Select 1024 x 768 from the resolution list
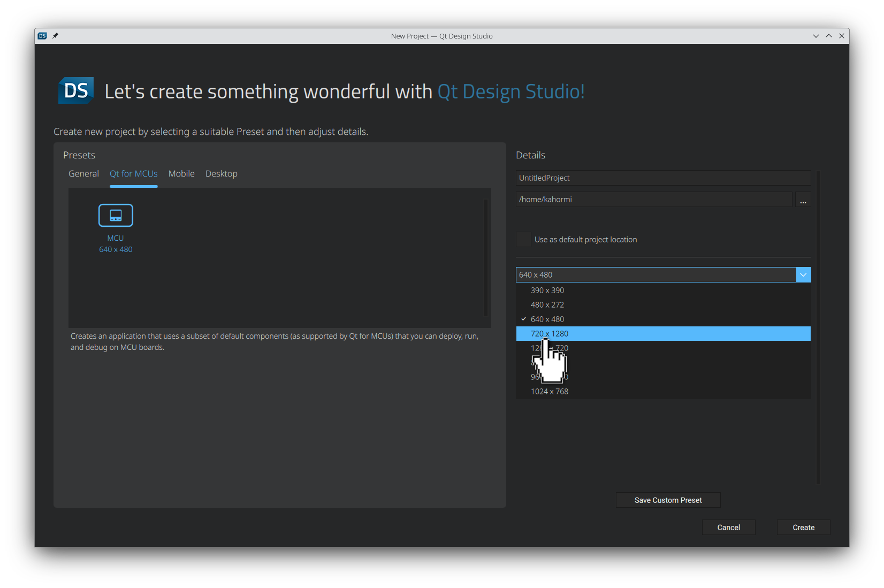 [550, 391]
